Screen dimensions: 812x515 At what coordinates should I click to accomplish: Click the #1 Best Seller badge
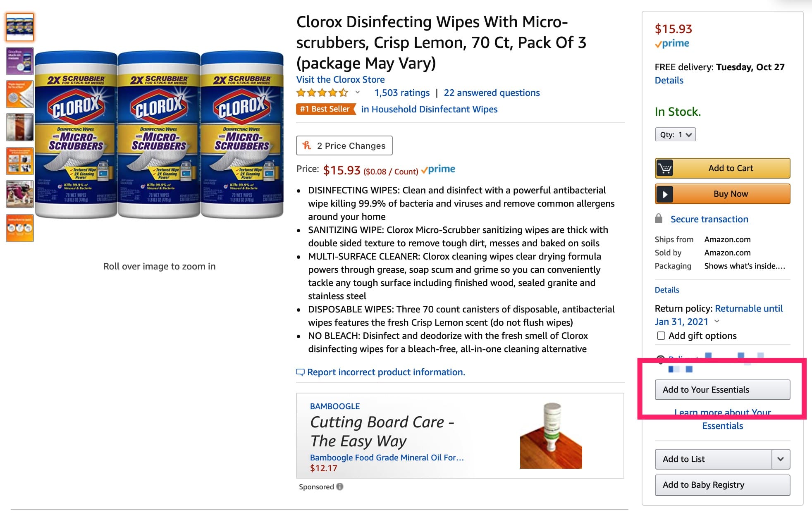click(x=325, y=109)
